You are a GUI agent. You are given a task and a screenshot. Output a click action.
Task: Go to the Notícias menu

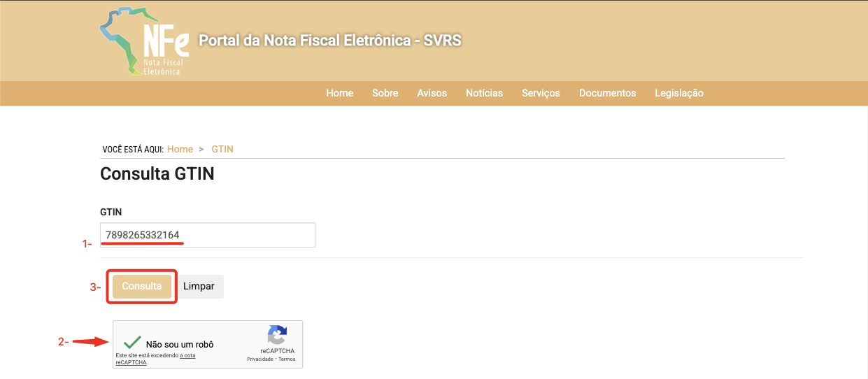pyautogui.click(x=485, y=93)
